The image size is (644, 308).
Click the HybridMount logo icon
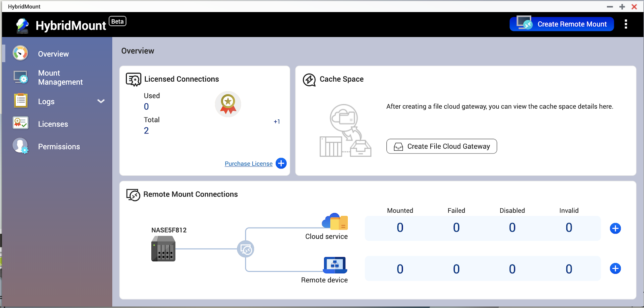tap(23, 25)
